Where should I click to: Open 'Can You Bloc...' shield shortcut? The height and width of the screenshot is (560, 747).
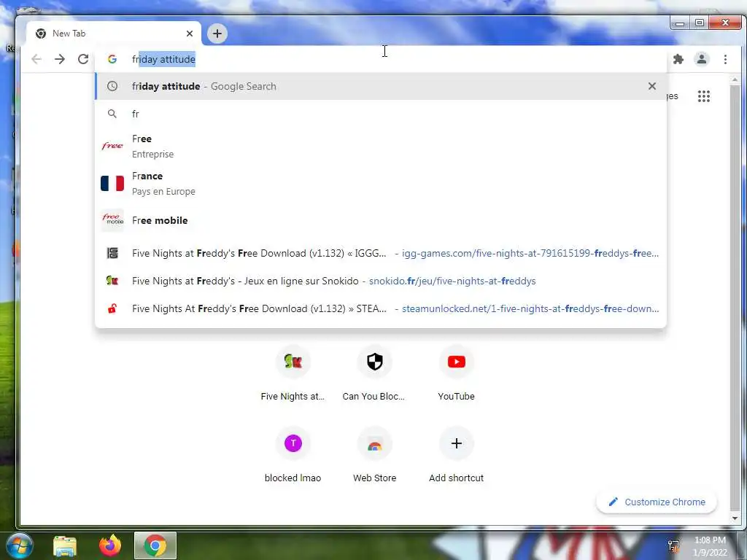tap(374, 373)
